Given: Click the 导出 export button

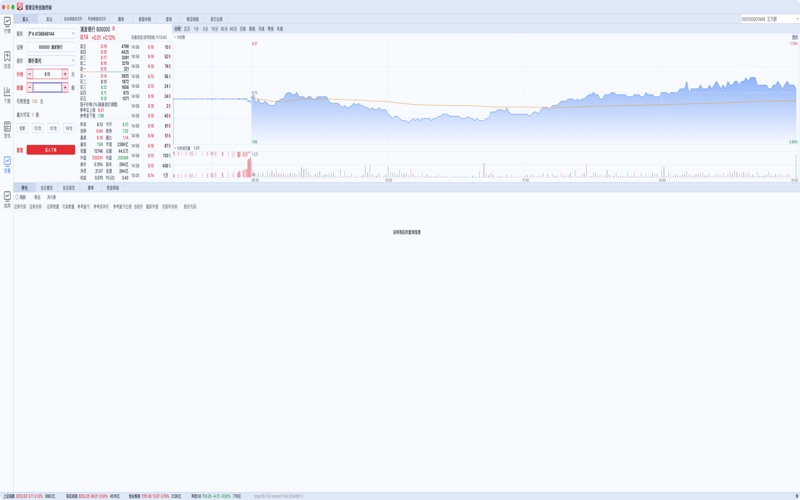Looking at the screenshot, I should [37, 197].
